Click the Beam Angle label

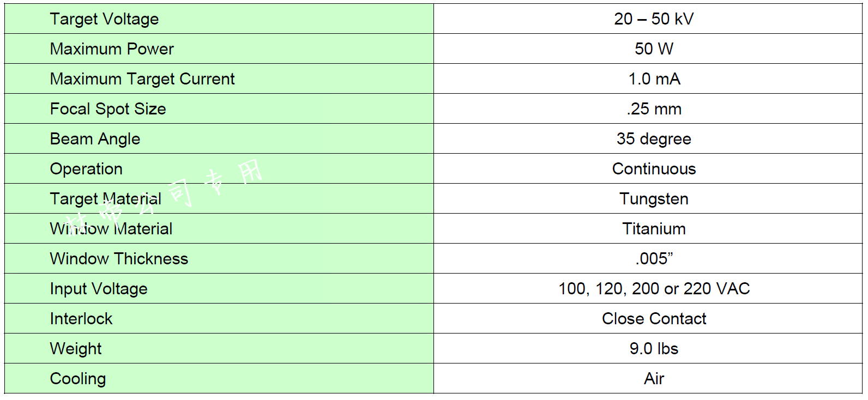tap(95, 139)
